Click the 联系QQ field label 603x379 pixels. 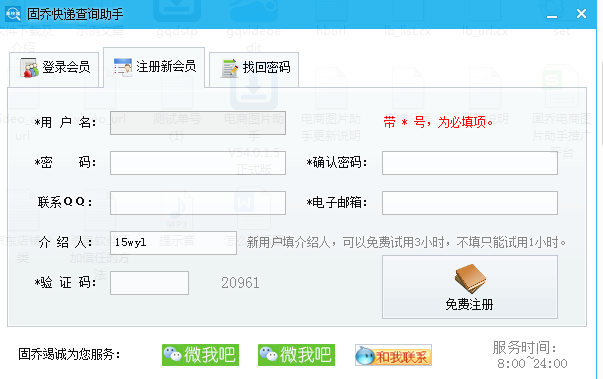tap(65, 202)
